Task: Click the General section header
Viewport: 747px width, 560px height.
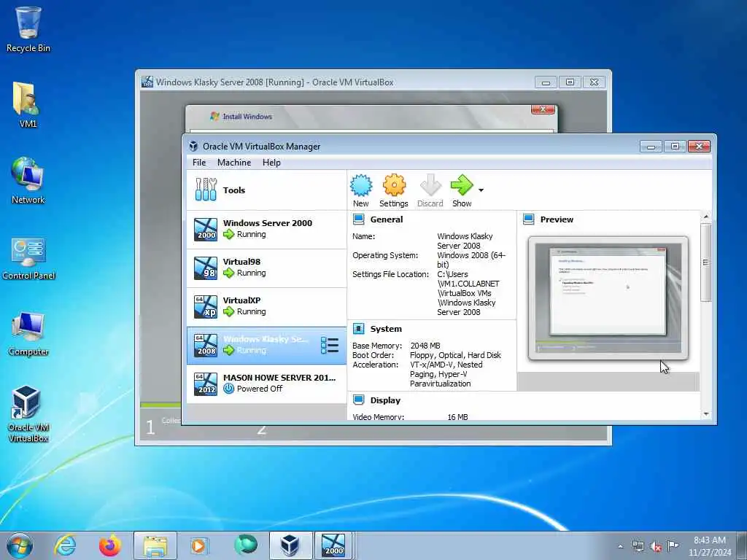Action: pyautogui.click(x=387, y=219)
